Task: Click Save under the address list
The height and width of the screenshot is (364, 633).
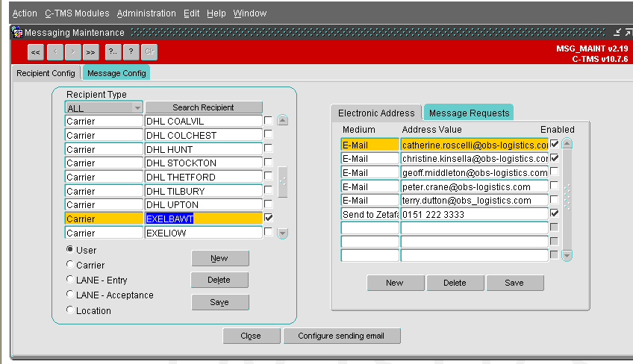Action: [515, 283]
